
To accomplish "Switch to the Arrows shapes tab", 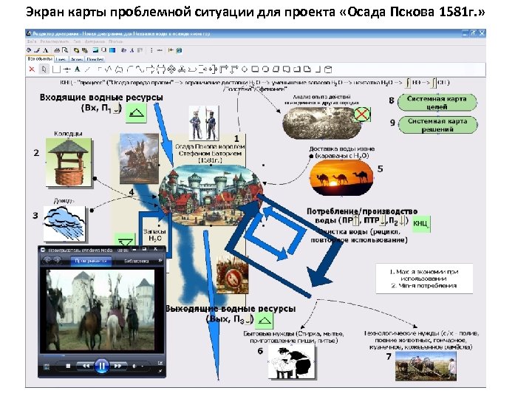I will click(77, 59).
